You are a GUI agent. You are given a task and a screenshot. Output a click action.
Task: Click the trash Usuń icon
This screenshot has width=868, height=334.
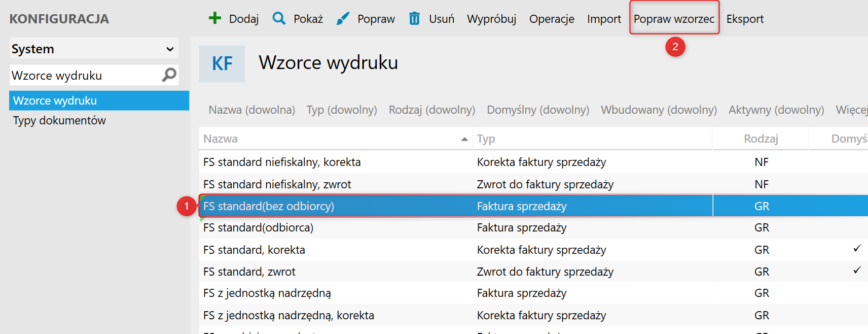click(x=414, y=19)
